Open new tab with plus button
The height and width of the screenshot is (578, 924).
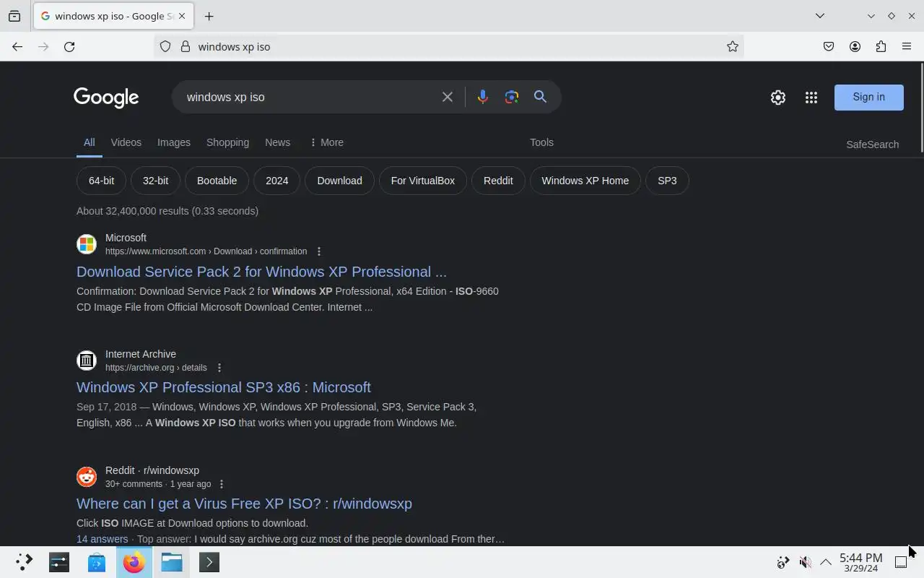[209, 16]
